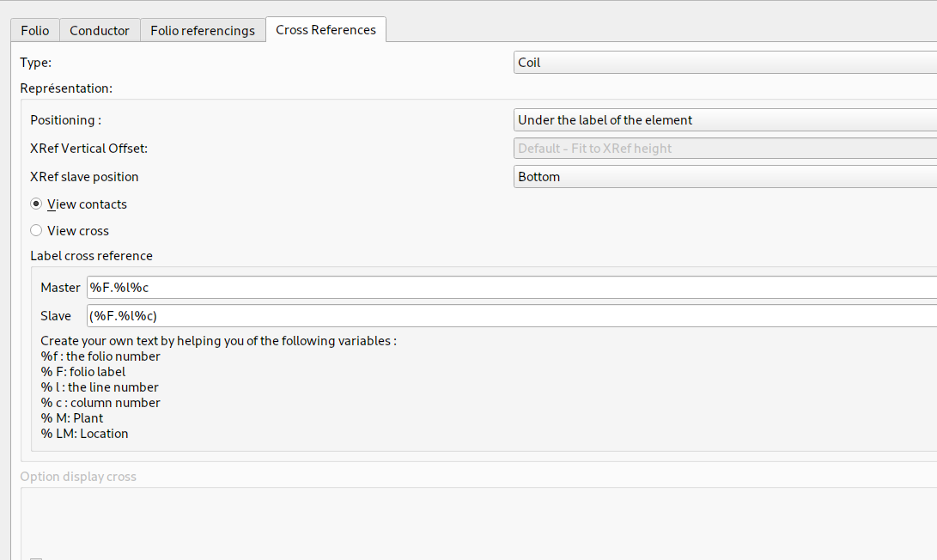Select the Cross References tab

coord(326,29)
